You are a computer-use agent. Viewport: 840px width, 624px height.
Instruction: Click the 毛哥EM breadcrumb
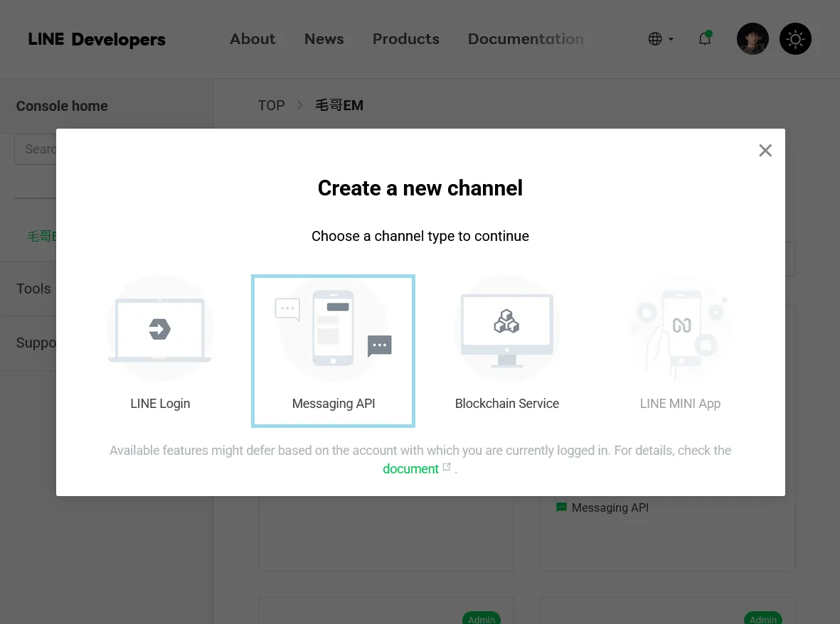click(x=339, y=105)
